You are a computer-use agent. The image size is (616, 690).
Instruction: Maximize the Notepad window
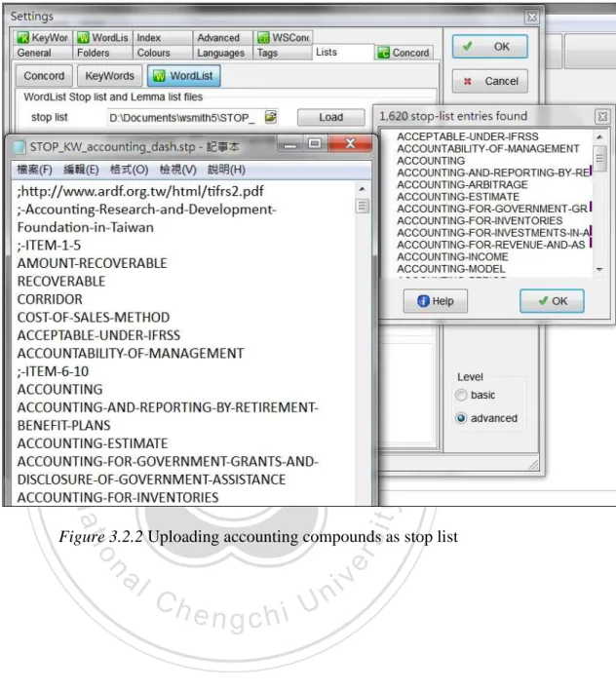[315, 144]
